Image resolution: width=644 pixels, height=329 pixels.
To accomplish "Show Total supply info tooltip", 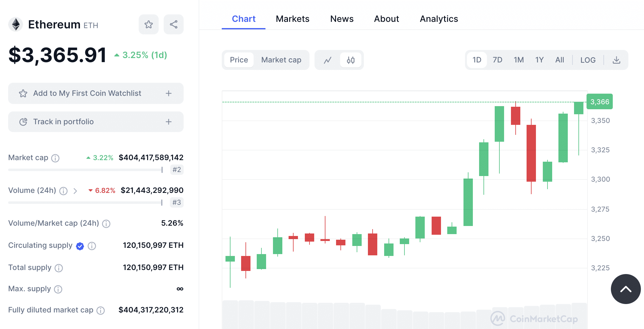I will [59, 268].
